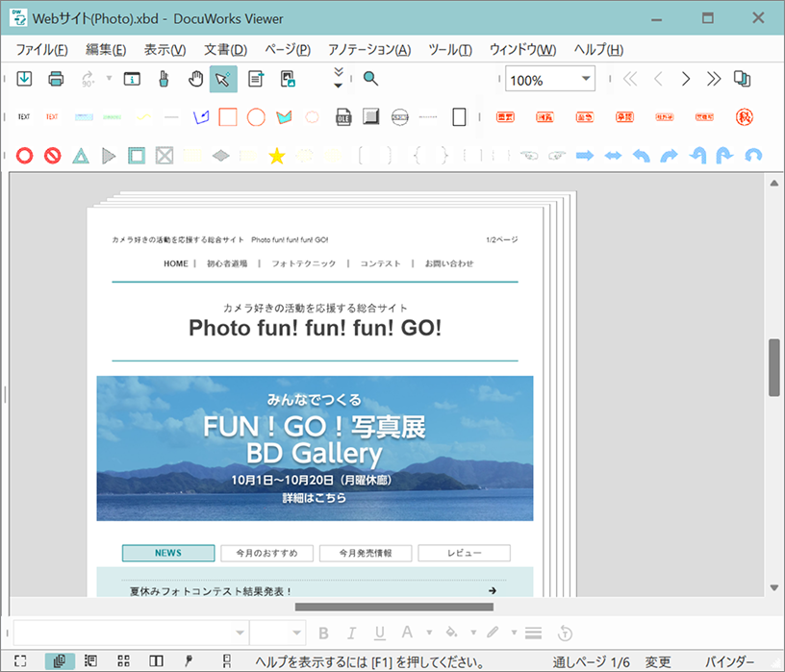785x672 pixels.
Task: Select the OLE object annotation icon
Action: pyautogui.click(x=342, y=117)
